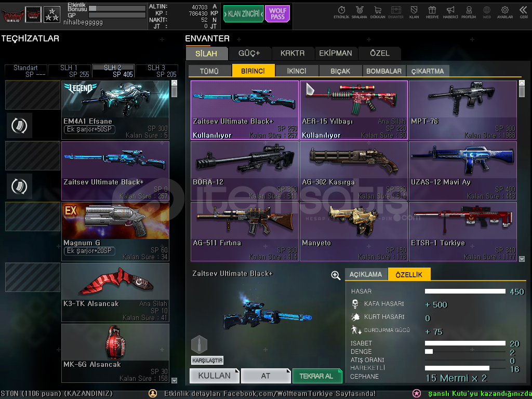Switch to the ÖZEL tab

click(380, 54)
